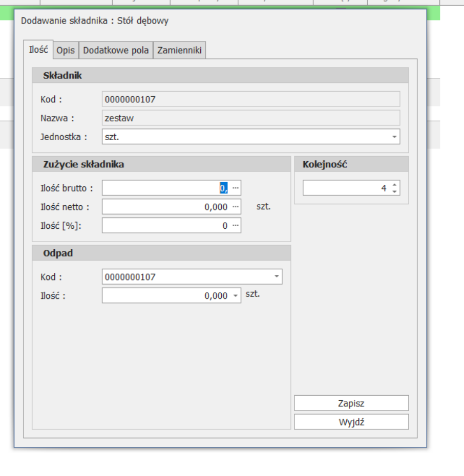Focus the Ilość brutto input field
This screenshot has height=476, width=464.
click(x=164, y=188)
